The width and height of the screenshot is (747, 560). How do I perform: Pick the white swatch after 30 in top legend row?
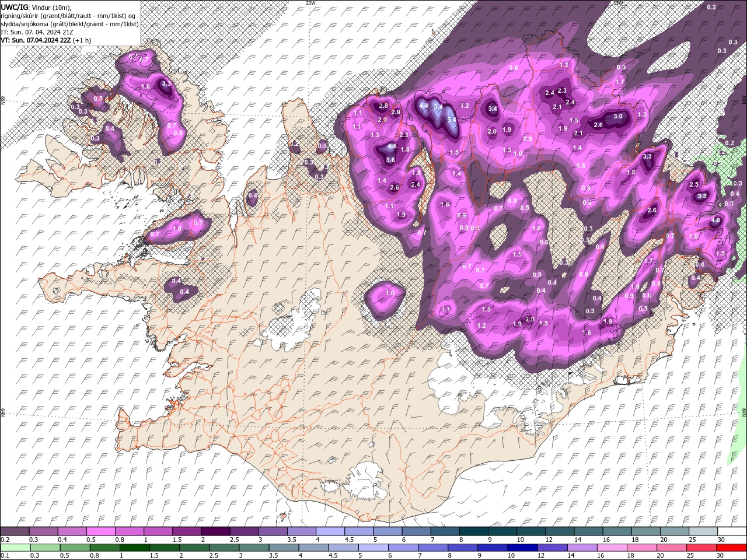click(x=731, y=531)
